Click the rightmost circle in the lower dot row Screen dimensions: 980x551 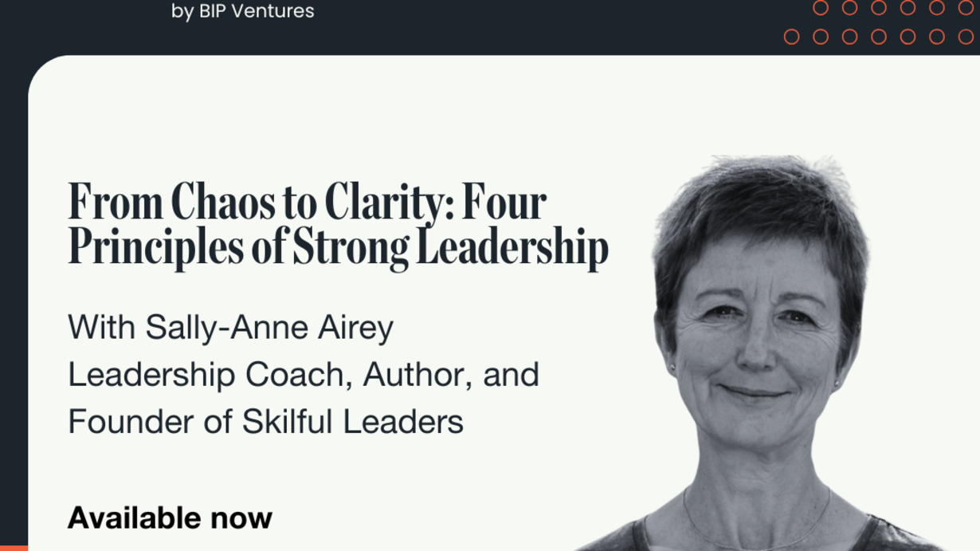coord(966,37)
